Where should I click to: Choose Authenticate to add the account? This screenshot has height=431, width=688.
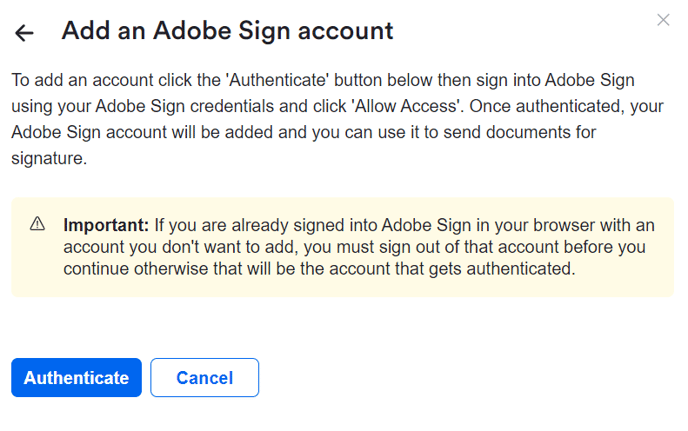coord(76,378)
